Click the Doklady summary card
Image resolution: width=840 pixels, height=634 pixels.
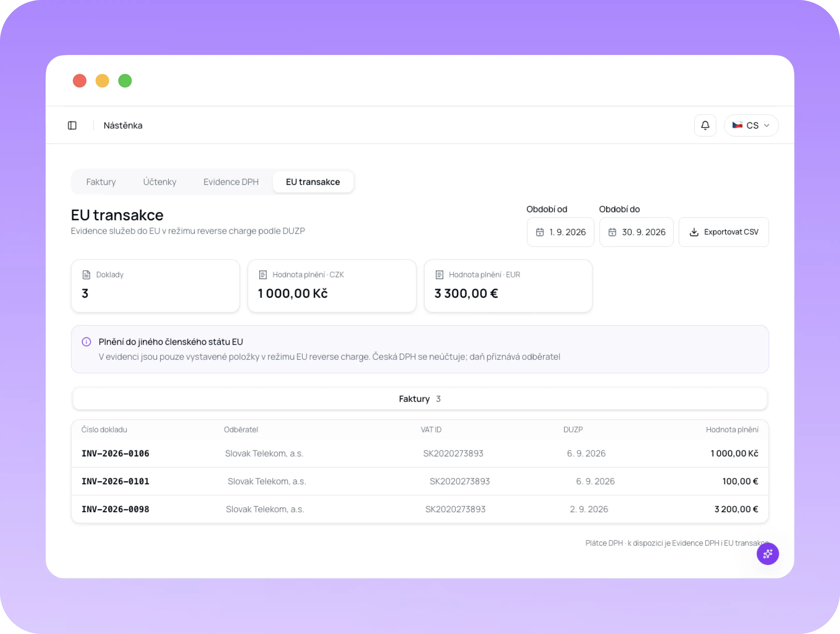point(155,286)
